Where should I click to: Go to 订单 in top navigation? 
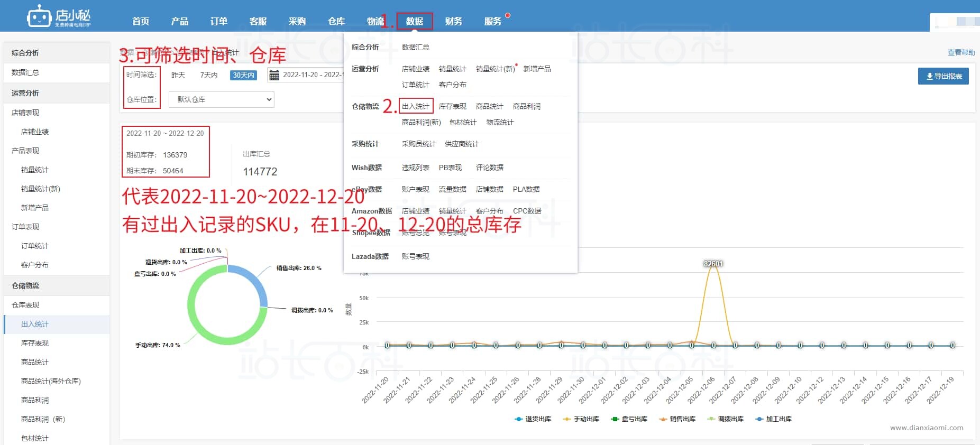coord(218,21)
